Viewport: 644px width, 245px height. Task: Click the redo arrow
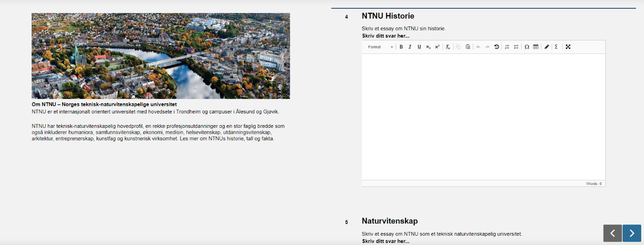click(x=487, y=47)
